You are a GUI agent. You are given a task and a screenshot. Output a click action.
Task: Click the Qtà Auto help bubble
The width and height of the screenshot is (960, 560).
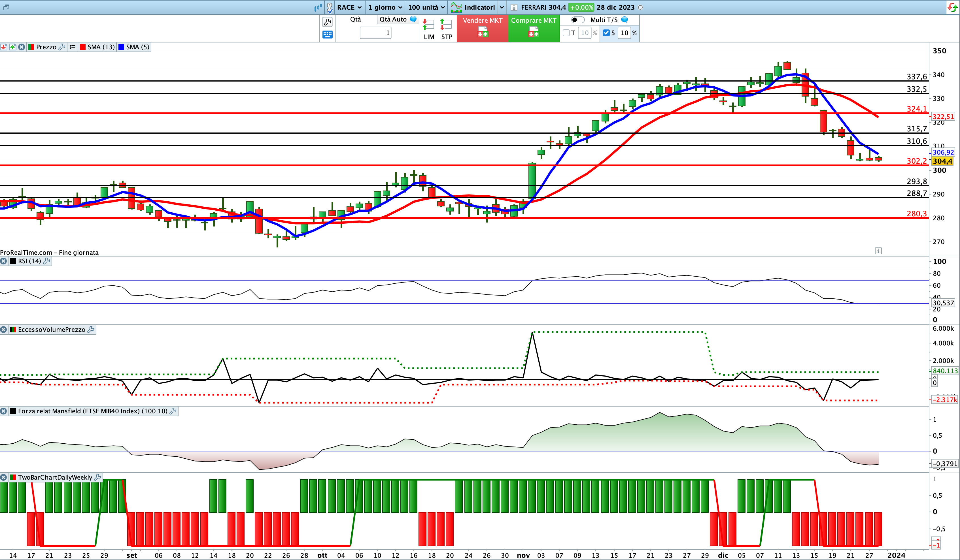click(413, 19)
